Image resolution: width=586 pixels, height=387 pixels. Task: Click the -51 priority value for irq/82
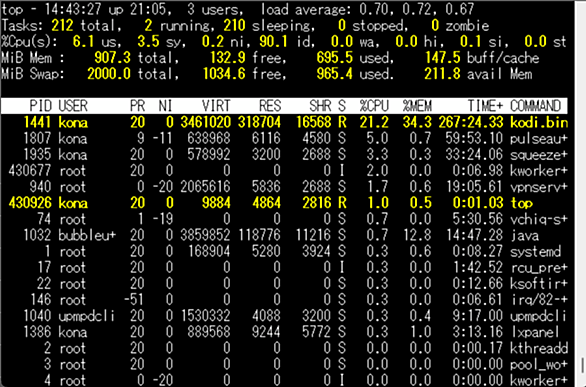point(134,300)
